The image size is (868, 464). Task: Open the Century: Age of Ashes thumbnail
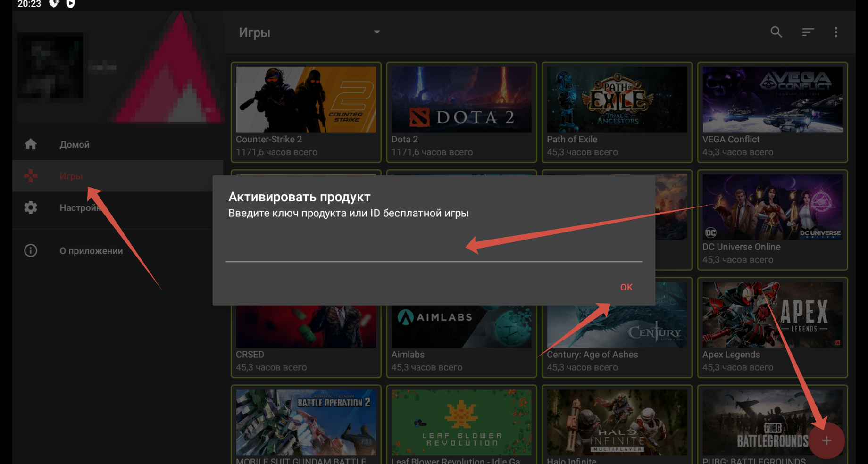pos(617,326)
